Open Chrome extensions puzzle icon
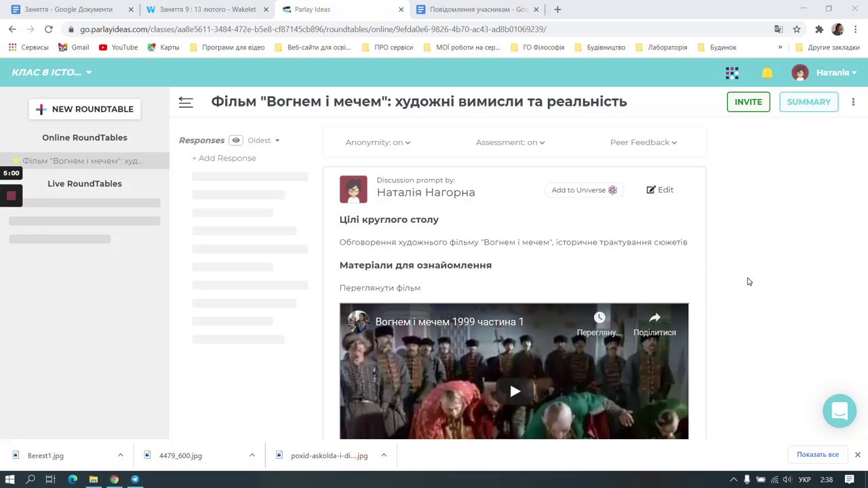868x488 pixels. tap(819, 29)
